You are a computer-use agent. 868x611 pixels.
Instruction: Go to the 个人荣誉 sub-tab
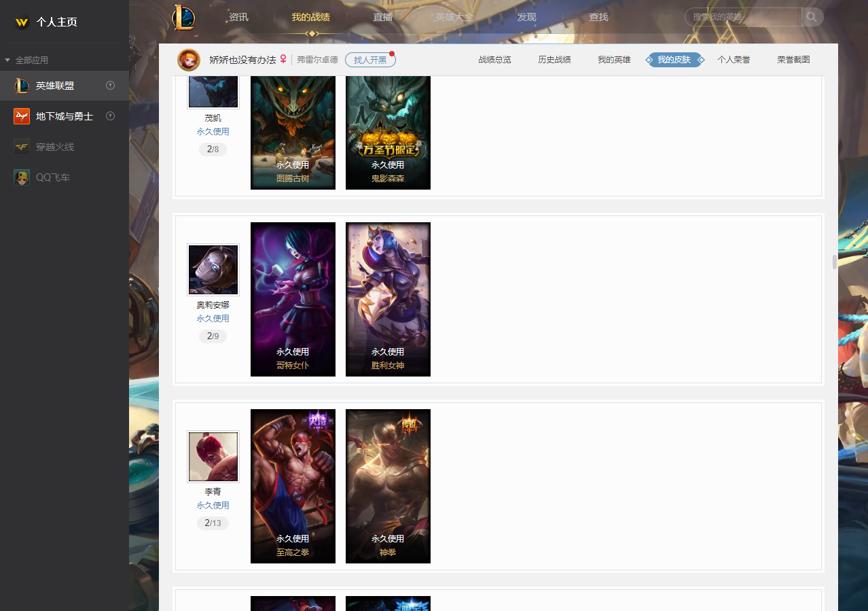pyautogui.click(x=734, y=60)
